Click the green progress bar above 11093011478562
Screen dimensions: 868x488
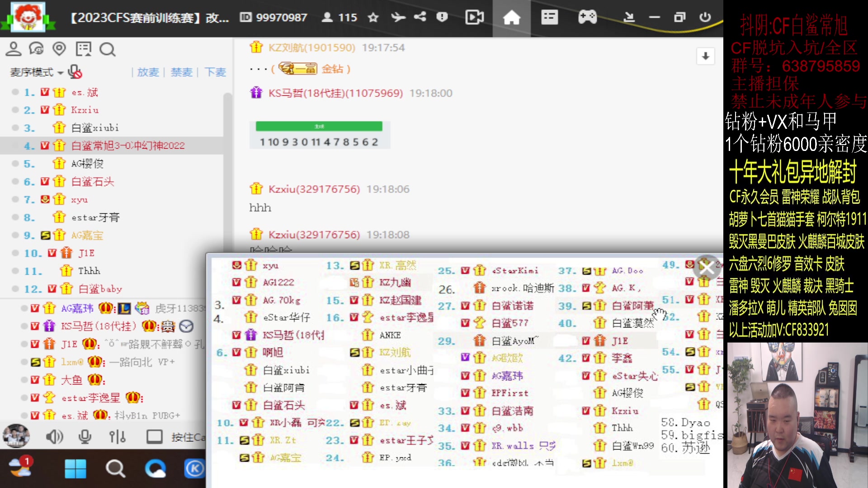[320, 126]
